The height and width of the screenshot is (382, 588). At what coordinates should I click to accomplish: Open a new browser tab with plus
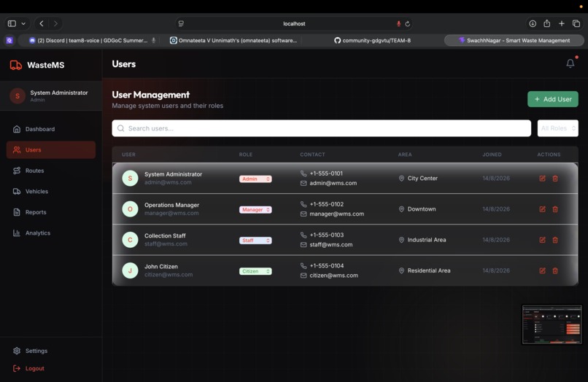point(562,23)
